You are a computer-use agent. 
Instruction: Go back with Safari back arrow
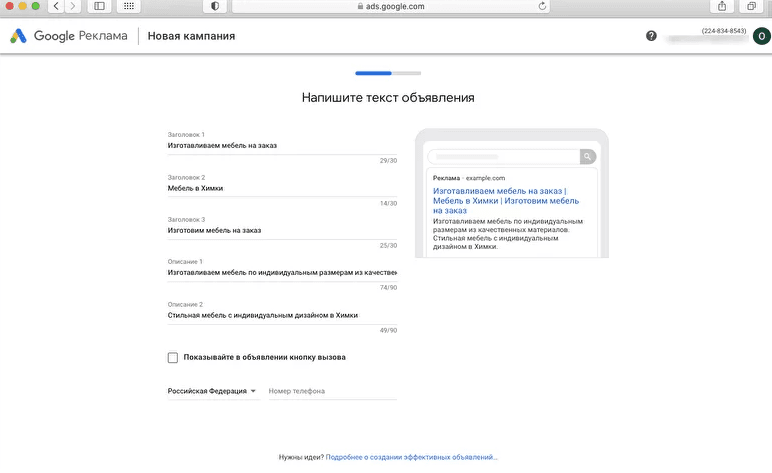[56, 6]
